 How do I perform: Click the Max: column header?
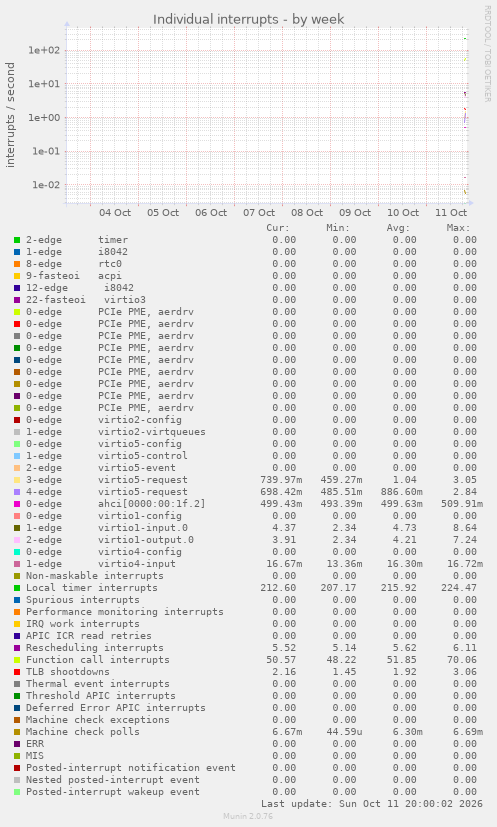(x=458, y=228)
